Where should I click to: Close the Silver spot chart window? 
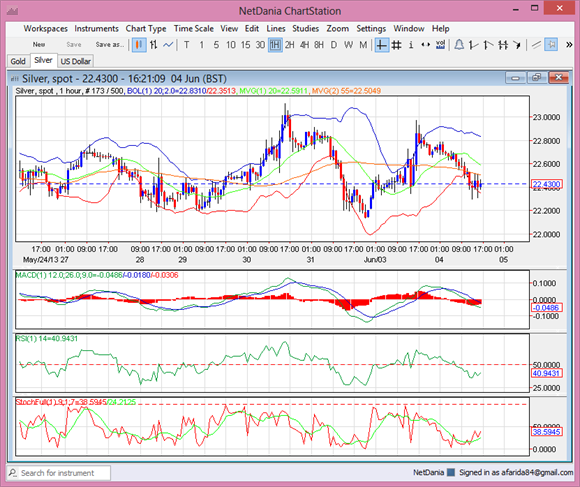point(559,78)
